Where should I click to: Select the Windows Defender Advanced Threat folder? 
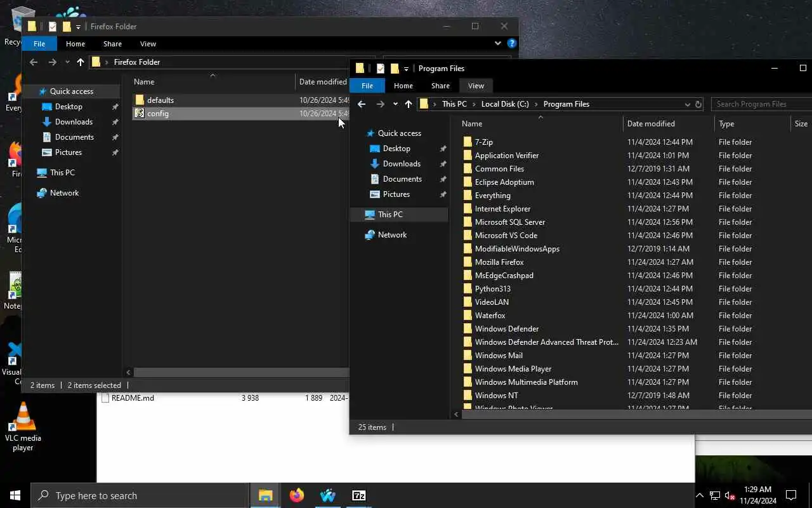546,342
